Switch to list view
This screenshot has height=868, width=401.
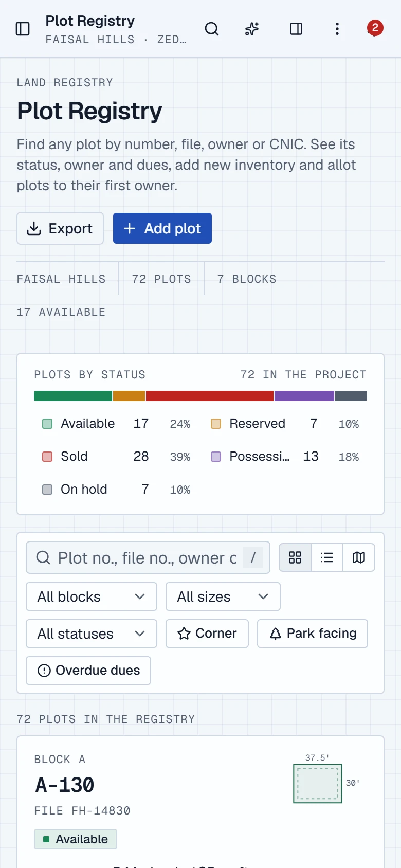327,557
